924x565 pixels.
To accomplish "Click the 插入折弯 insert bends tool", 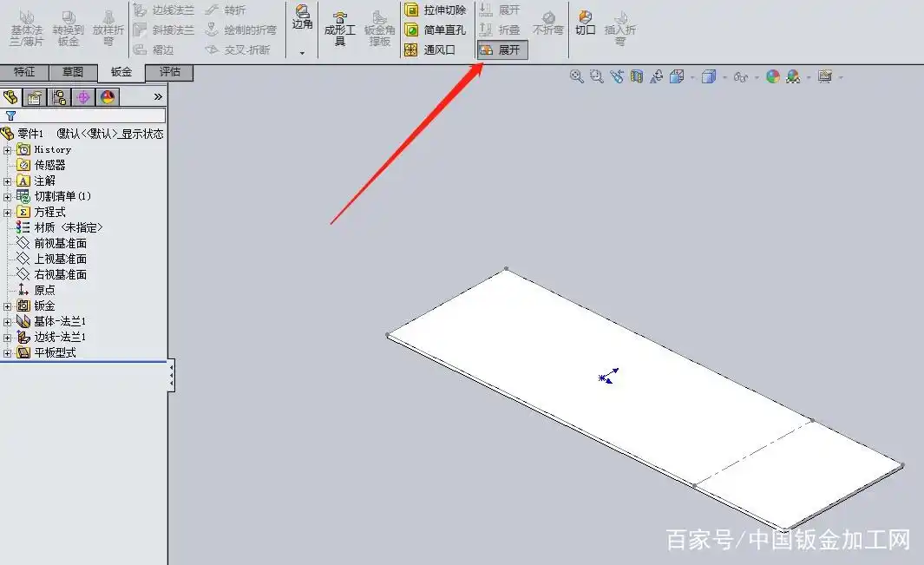I will (620, 29).
